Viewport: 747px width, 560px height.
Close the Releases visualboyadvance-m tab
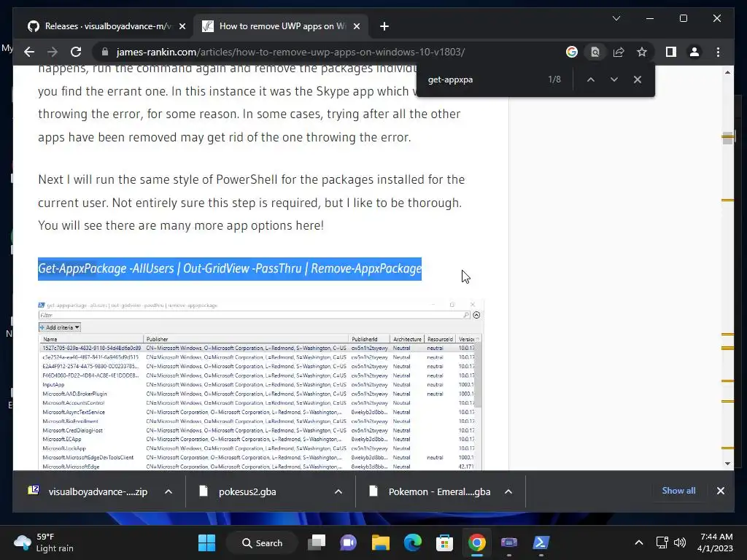182,26
